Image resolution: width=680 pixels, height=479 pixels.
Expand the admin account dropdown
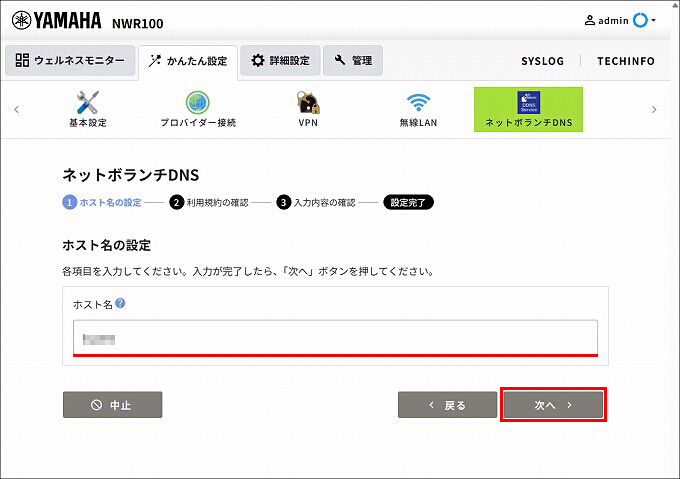click(653, 20)
